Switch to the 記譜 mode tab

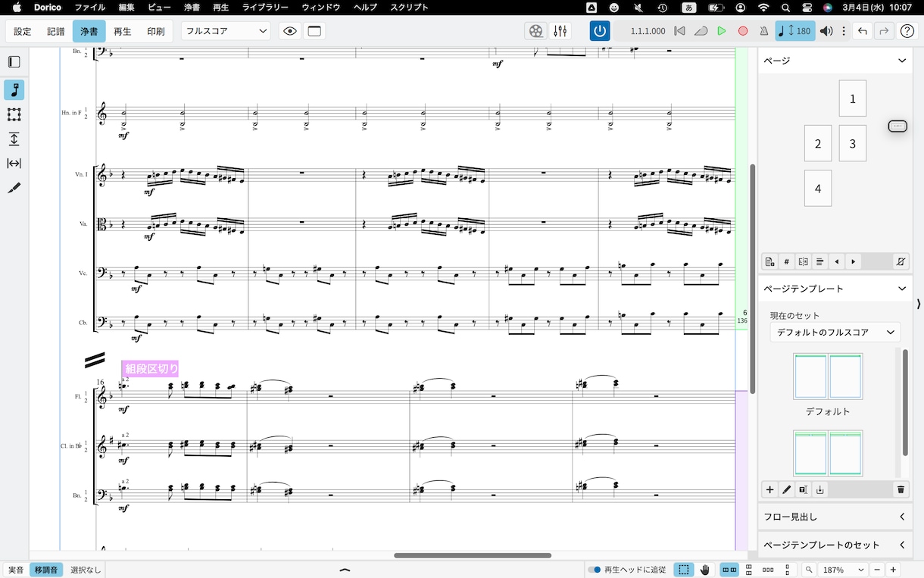point(56,31)
